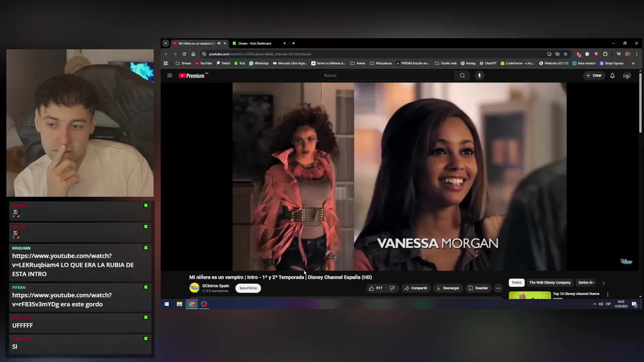Open YouTube notifications bell
The height and width of the screenshot is (362, 644).
point(612,75)
